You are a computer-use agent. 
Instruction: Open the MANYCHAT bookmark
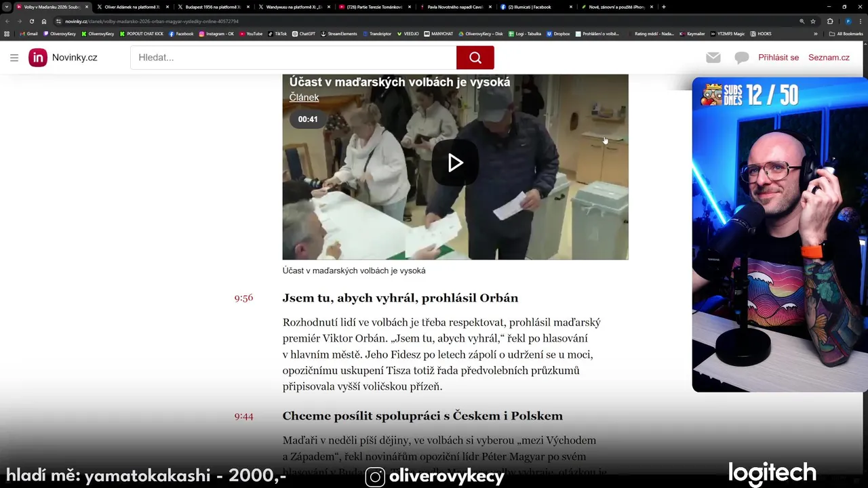439,33
